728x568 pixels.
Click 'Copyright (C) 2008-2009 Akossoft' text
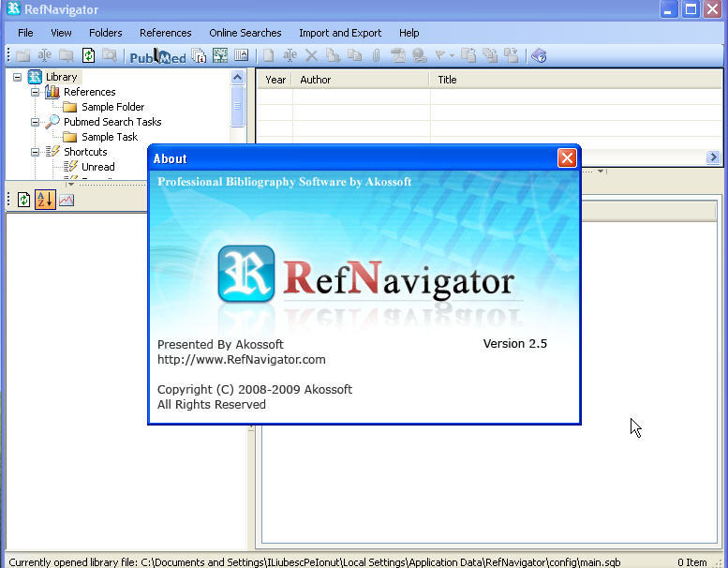click(x=255, y=389)
